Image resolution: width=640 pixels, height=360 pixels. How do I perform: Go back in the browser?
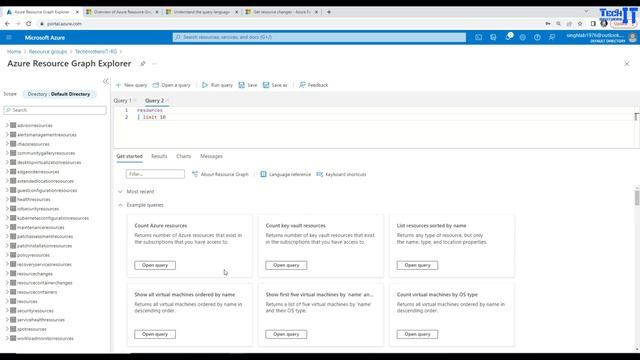coord(7,24)
